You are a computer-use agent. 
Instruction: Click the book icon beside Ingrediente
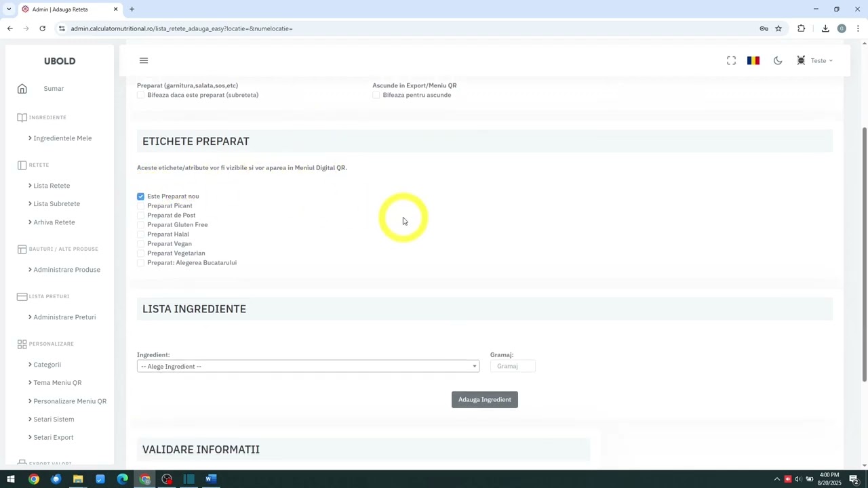click(22, 117)
